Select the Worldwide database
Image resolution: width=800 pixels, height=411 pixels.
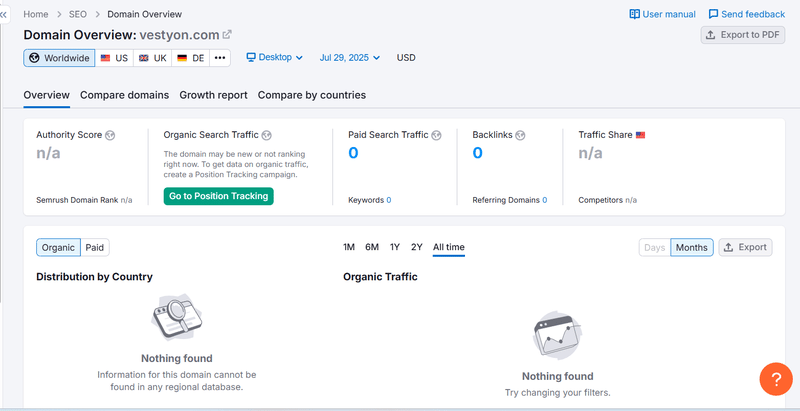coord(59,58)
